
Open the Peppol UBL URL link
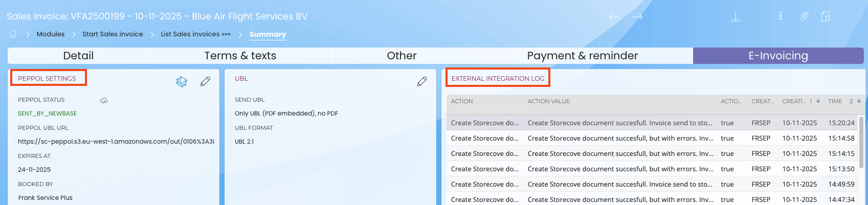pos(116,142)
